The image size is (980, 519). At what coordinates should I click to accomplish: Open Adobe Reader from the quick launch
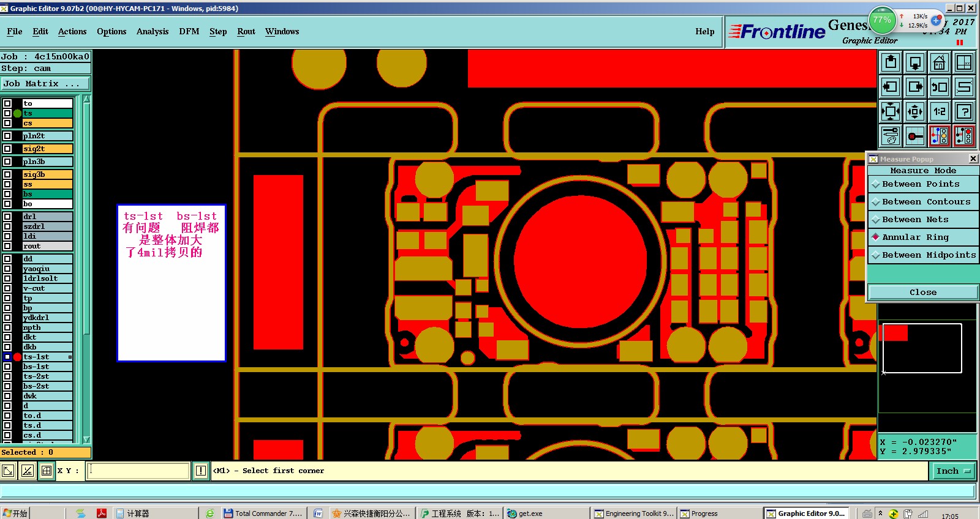[102, 513]
